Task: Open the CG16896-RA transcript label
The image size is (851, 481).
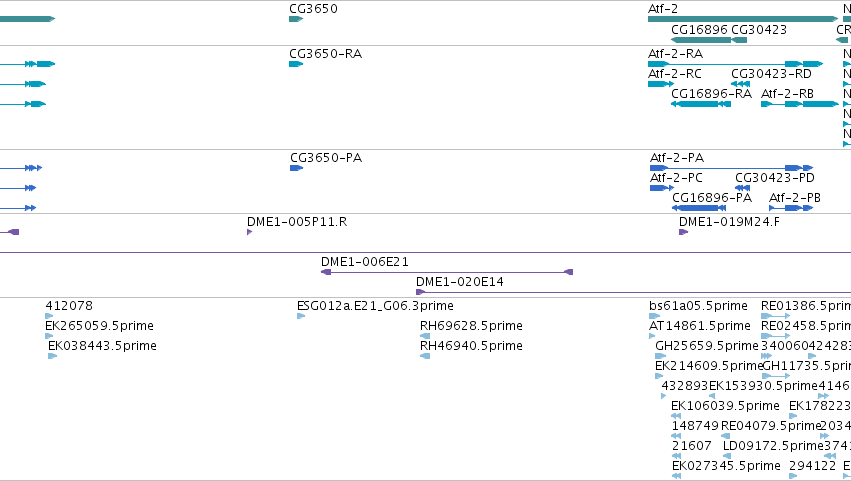Action: coord(711,94)
